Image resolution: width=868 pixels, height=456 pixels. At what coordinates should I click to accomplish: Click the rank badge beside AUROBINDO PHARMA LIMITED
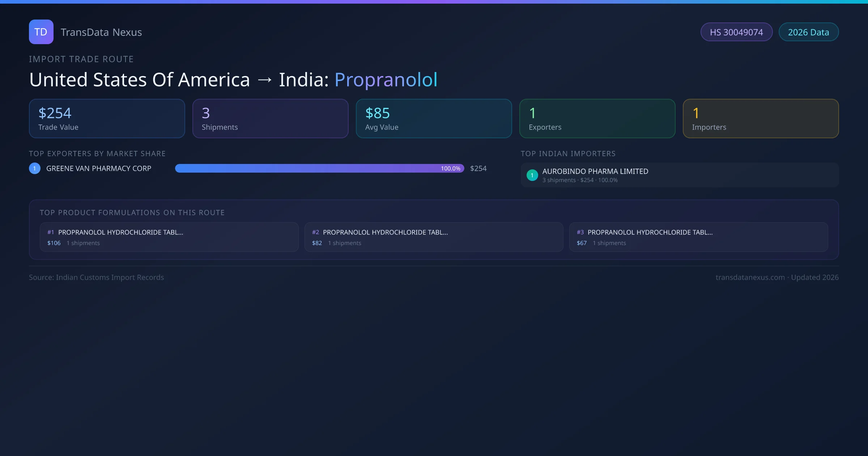532,175
